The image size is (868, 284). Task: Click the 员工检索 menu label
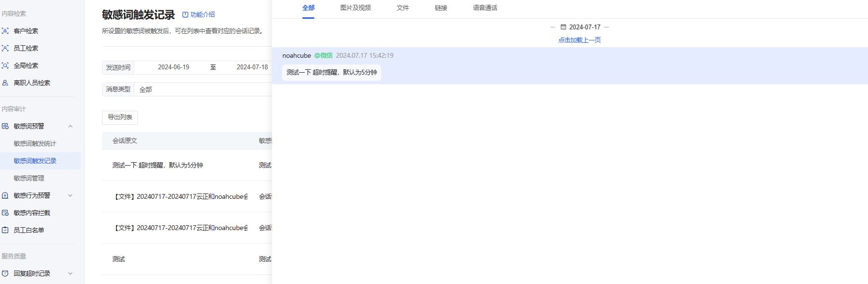click(26, 48)
